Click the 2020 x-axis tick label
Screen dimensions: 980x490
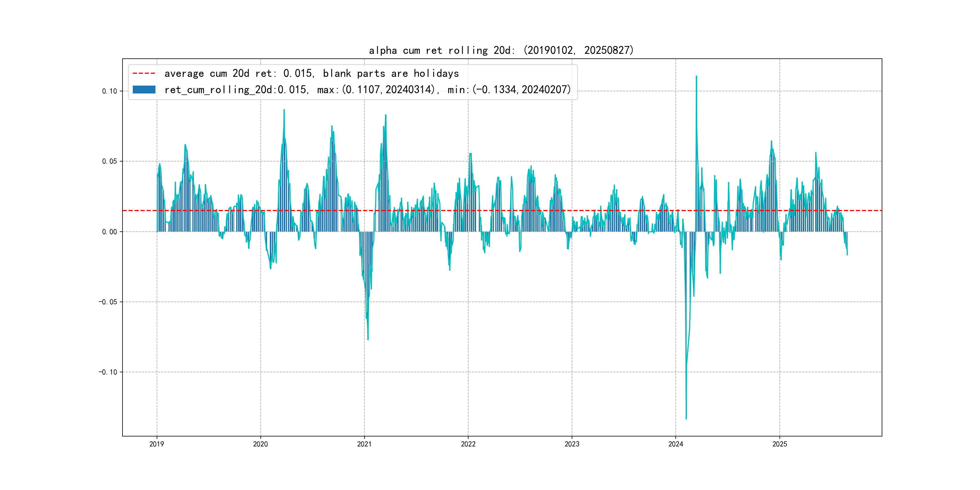pyautogui.click(x=261, y=444)
